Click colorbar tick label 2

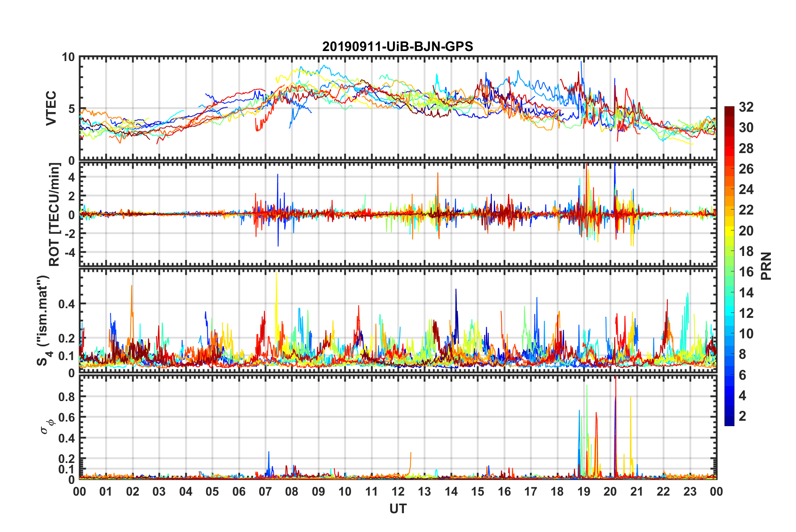(x=742, y=416)
